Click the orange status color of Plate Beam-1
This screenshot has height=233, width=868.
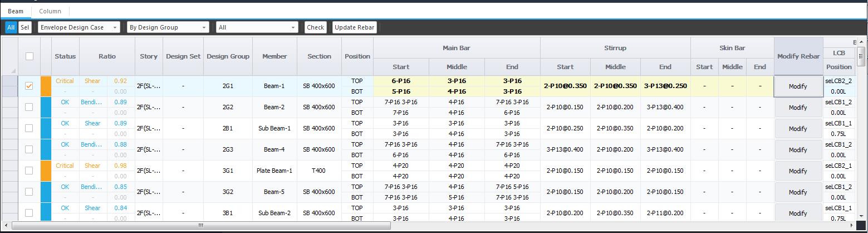(46, 171)
